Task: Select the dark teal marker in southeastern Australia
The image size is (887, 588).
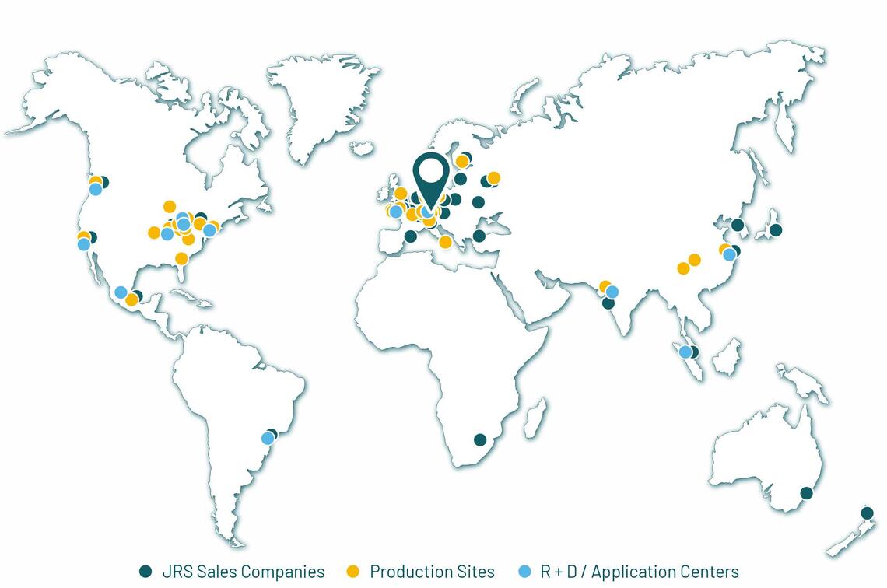Action: coord(806,493)
